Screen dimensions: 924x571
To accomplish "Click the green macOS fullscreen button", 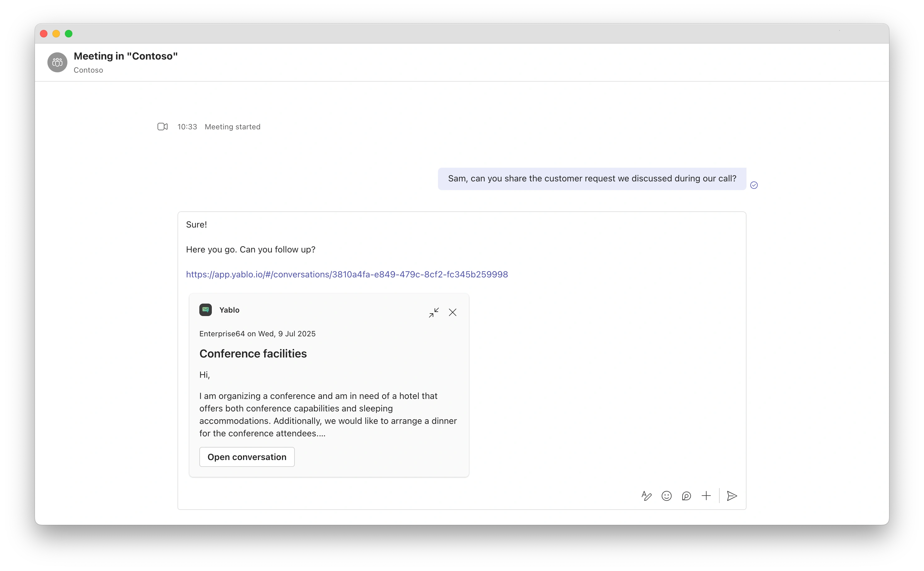I will tap(69, 34).
